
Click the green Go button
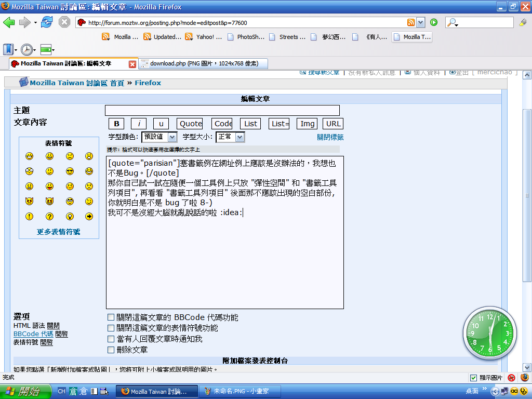[x=433, y=22]
